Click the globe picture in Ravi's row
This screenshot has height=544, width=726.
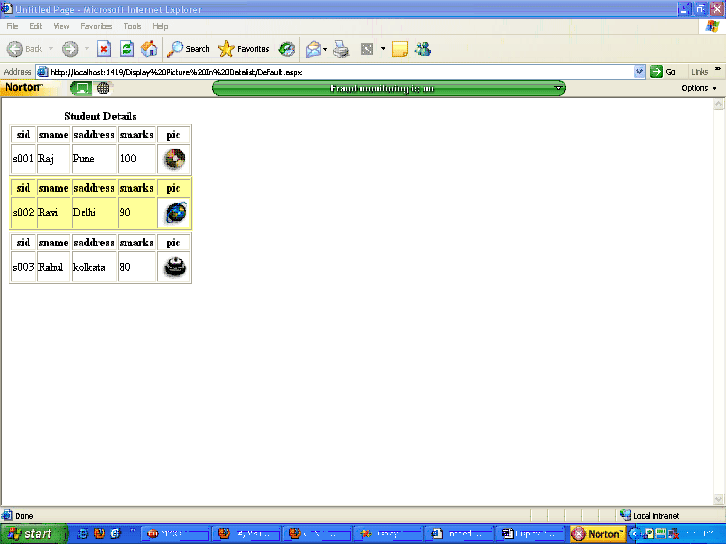point(175,213)
